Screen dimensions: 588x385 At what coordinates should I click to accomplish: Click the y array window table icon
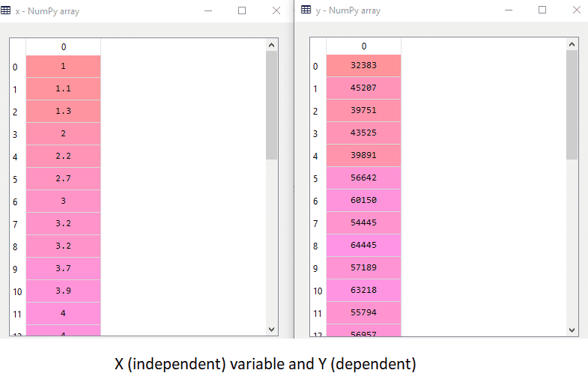pyautogui.click(x=306, y=10)
